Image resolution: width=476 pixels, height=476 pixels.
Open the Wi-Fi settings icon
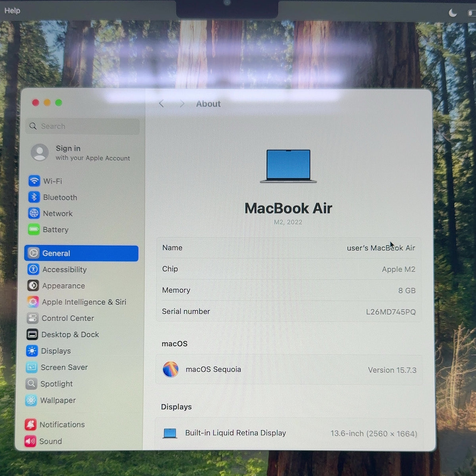pos(35,181)
